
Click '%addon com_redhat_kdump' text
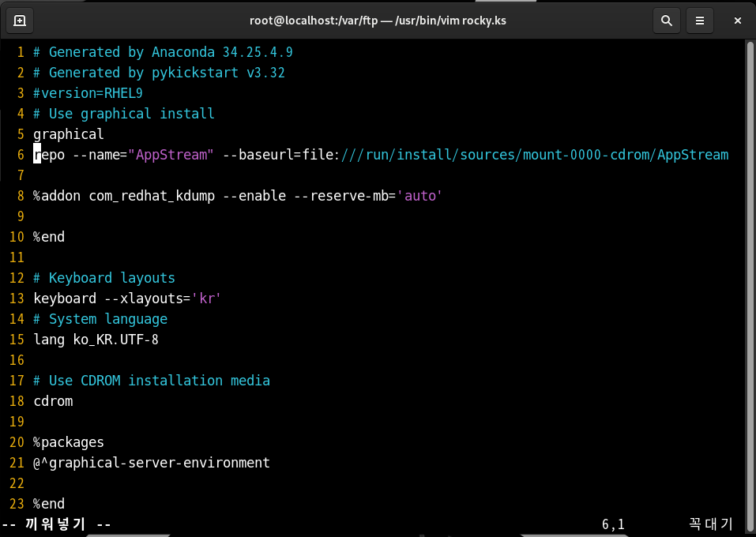[x=124, y=196]
